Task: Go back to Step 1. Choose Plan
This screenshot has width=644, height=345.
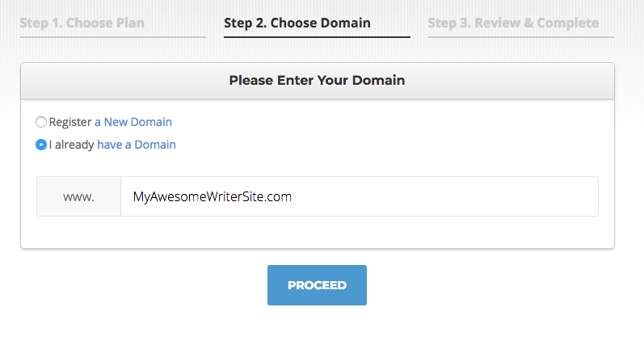Action: click(82, 23)
